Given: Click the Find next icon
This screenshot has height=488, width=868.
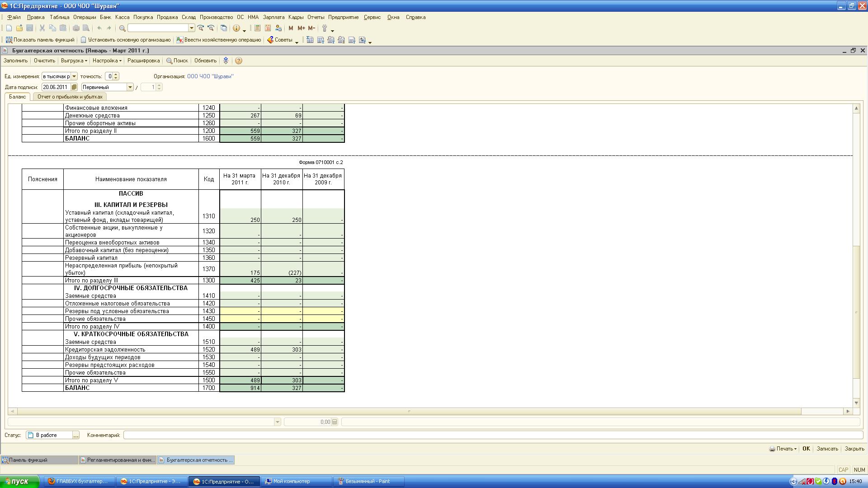Looking at the screenshot, I should click(x=201, y=28).
